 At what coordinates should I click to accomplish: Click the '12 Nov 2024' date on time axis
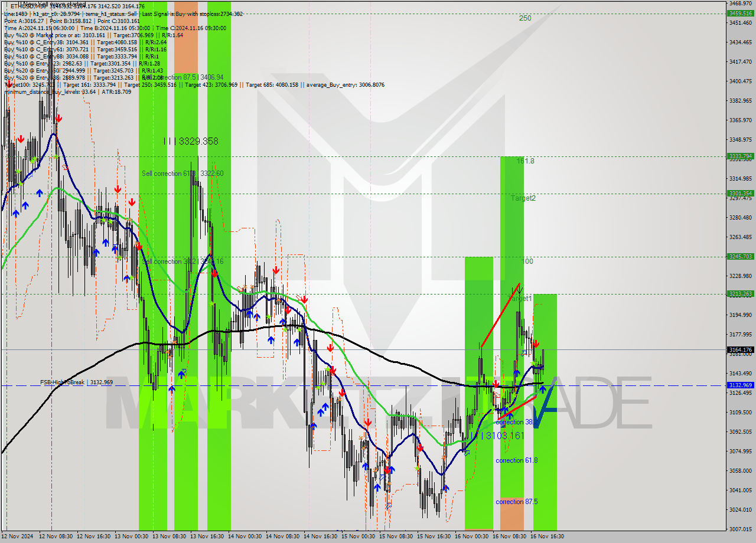click(x=17, y=537)
